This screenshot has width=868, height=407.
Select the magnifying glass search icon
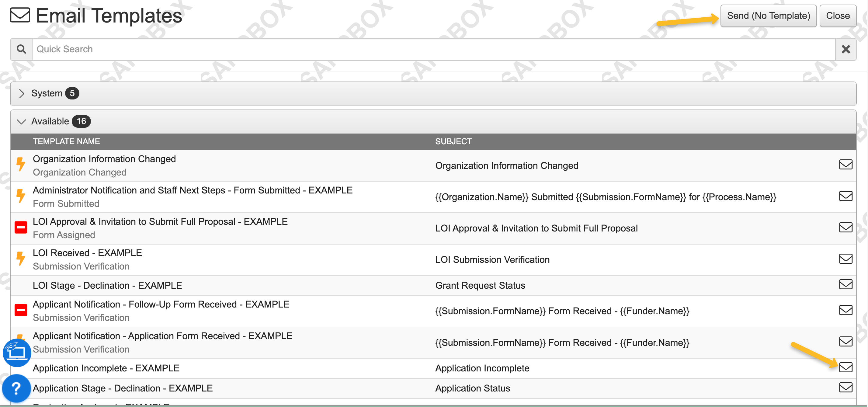click(21, 49)
